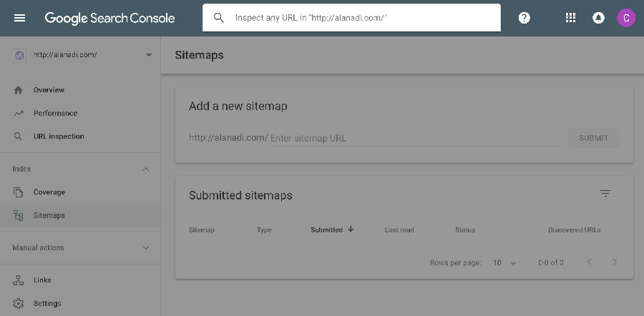This screenshot has width=644, height=316.
Task: Sort by Last read column header
Action: click(399, 230)
